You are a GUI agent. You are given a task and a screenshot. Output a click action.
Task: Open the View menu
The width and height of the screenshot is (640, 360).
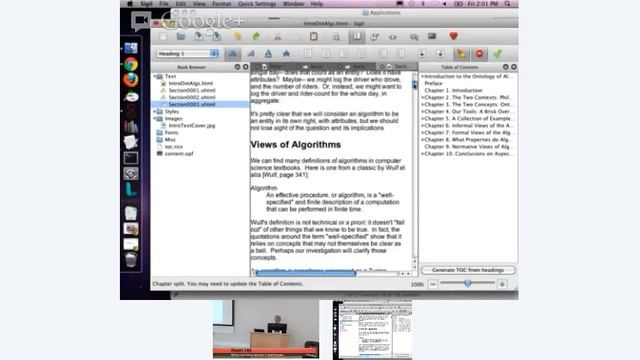click(199, 4)
